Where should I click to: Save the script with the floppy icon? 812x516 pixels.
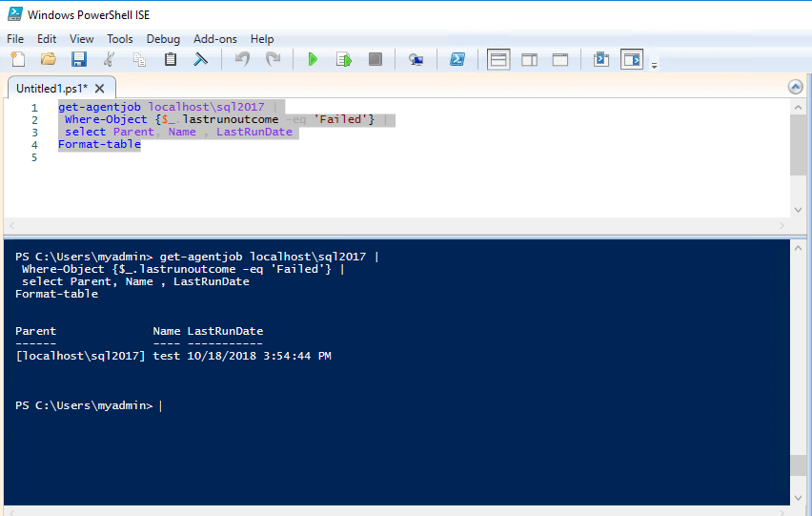click(x=79, y=59)
